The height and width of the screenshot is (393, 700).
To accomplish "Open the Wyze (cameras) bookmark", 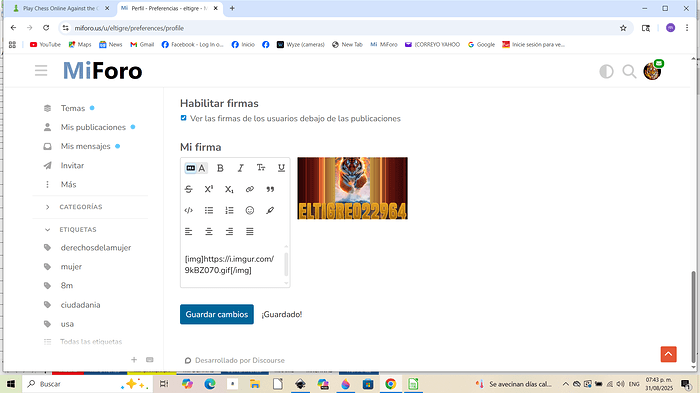I will 300,45.
